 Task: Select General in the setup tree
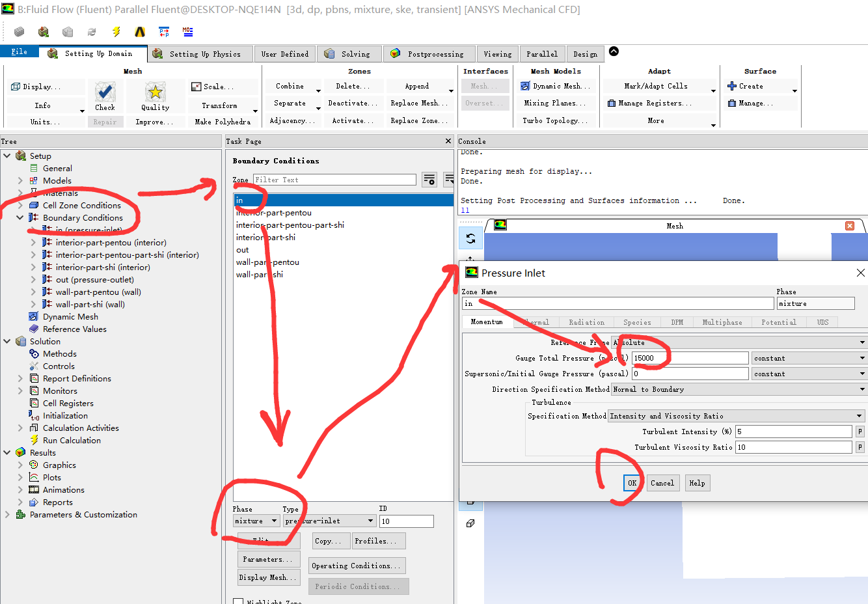tap(57, 168)
